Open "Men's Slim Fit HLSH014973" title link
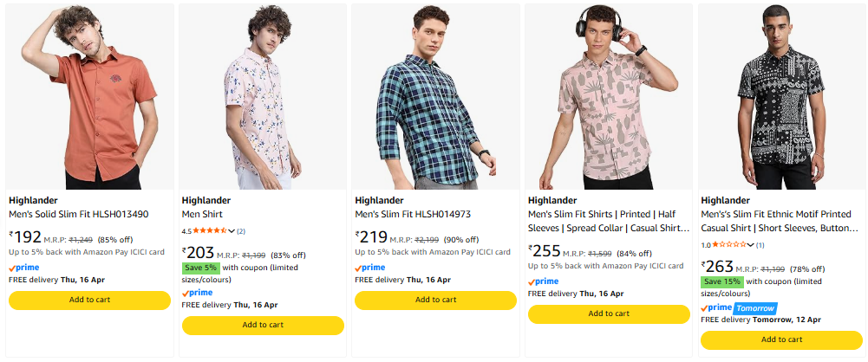This screenshot has height=362, width=868. click(413, 214)
